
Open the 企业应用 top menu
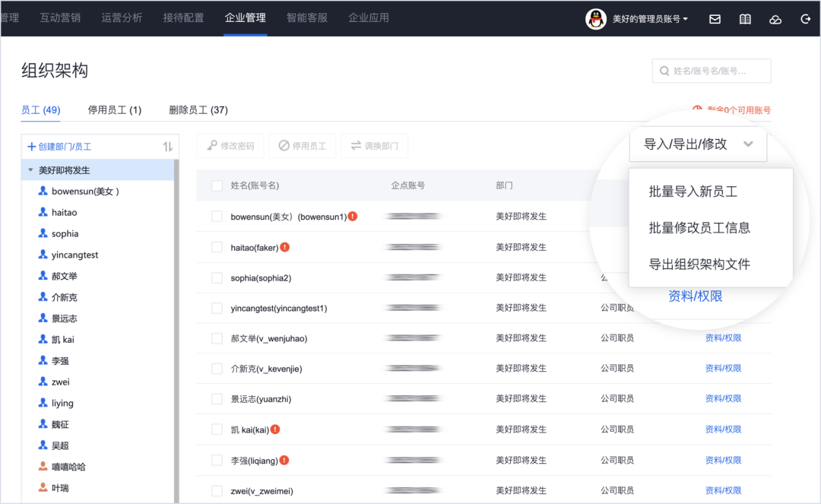(x=369, y=17)
